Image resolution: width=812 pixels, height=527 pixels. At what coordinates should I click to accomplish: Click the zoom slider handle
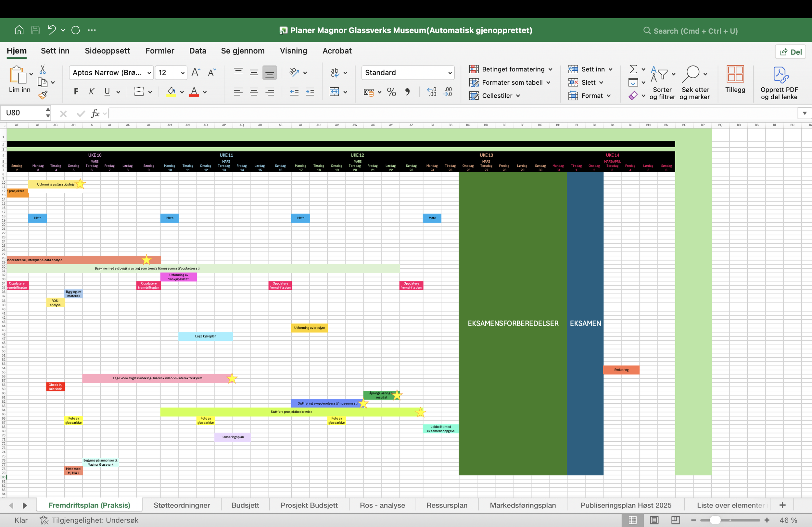(x=715, y=520)
